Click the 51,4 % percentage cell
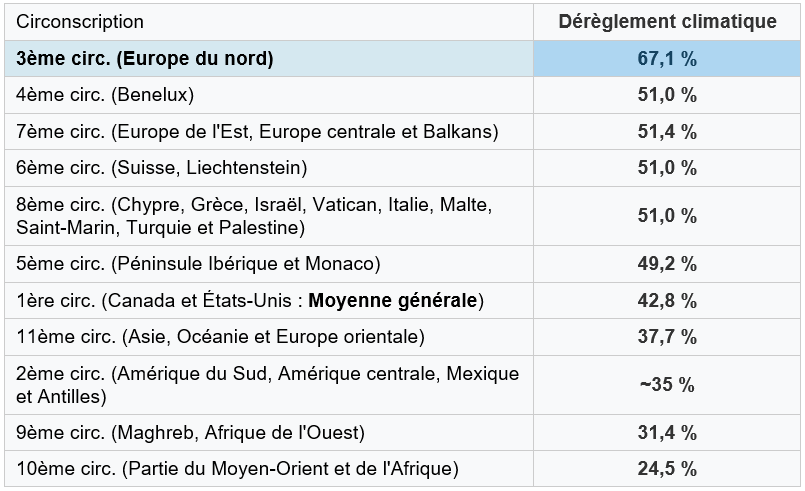The width and height of the screenshot is (805, 491). pyautogui.click(x=667, y=131)
